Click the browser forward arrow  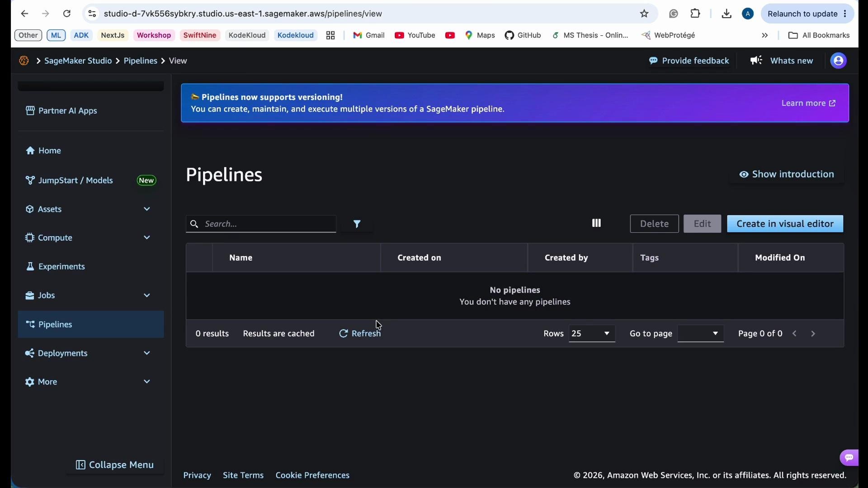point(46,14)
